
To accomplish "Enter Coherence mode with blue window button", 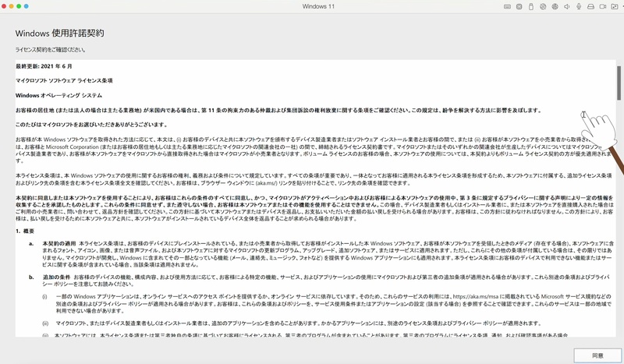I will pyautogui.click(x=27, y=6).
